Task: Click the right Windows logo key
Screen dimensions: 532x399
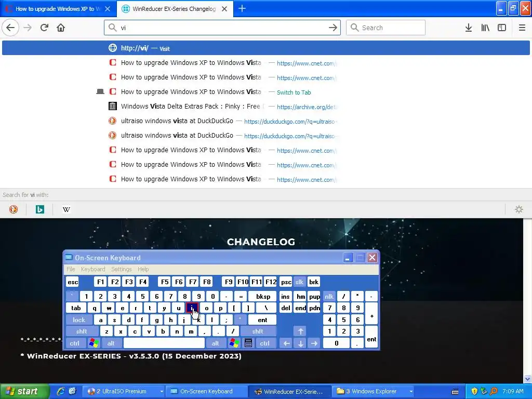Action: 234,343
